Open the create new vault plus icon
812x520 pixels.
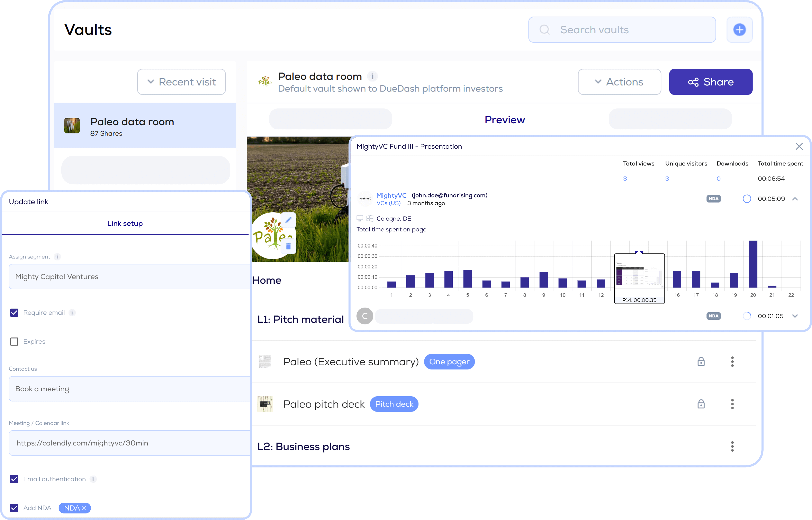739,30
